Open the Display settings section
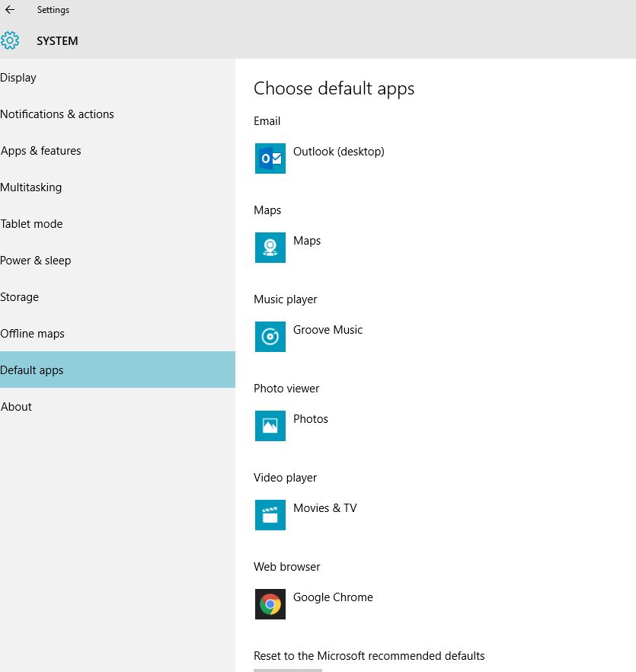This screenshot has width=636, height=672. coord(18,78)
